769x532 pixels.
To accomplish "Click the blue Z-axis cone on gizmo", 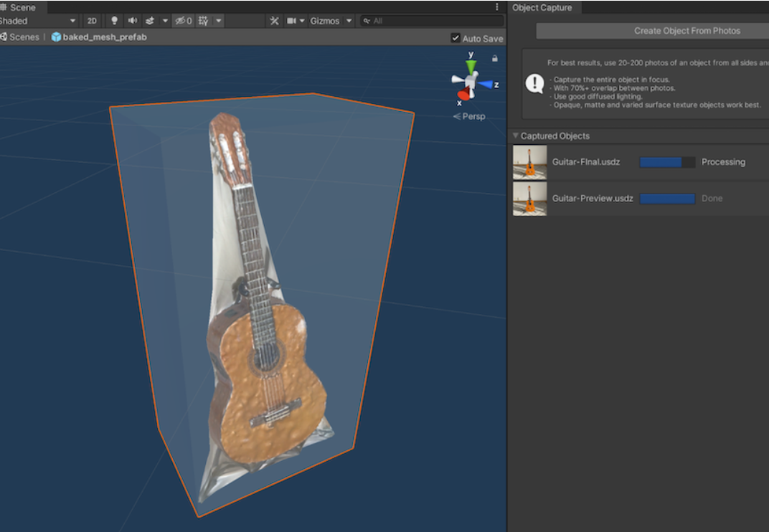I will click(x=486, y=85).
